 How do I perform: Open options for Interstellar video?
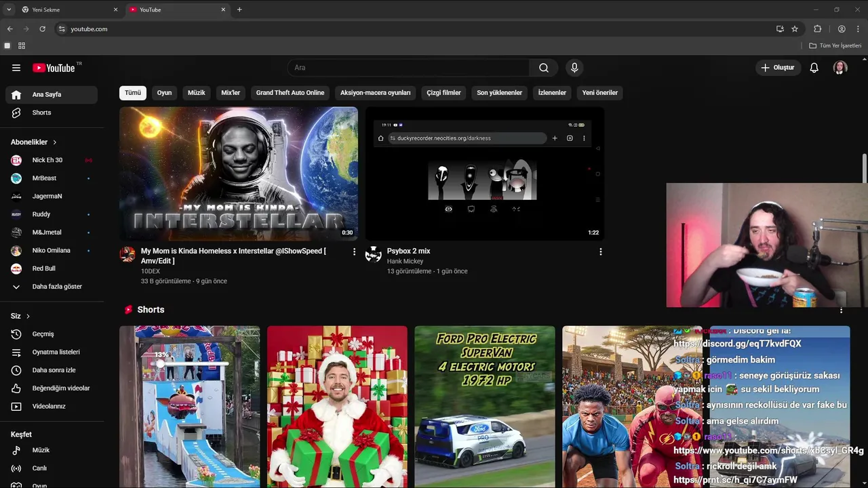click(x=354, y=251)
